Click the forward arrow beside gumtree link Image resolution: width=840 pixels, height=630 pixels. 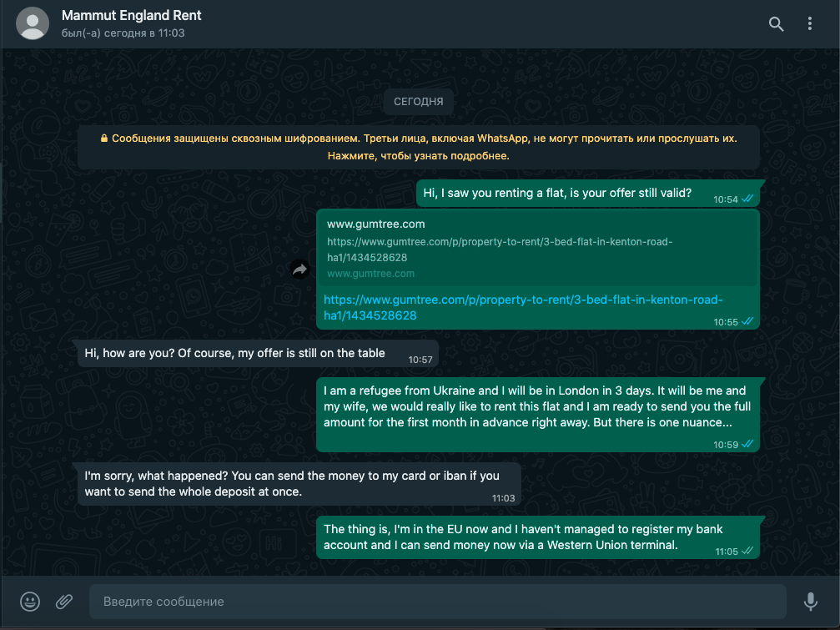pyautogui.click(x=300, y=269)
